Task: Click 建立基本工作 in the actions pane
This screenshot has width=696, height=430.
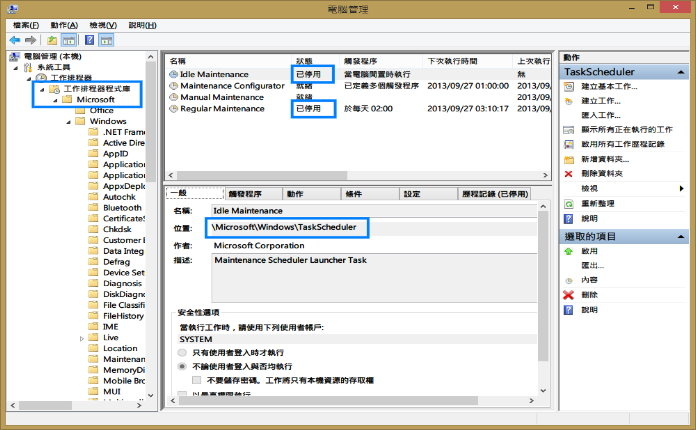Action: tap(609, 87)
